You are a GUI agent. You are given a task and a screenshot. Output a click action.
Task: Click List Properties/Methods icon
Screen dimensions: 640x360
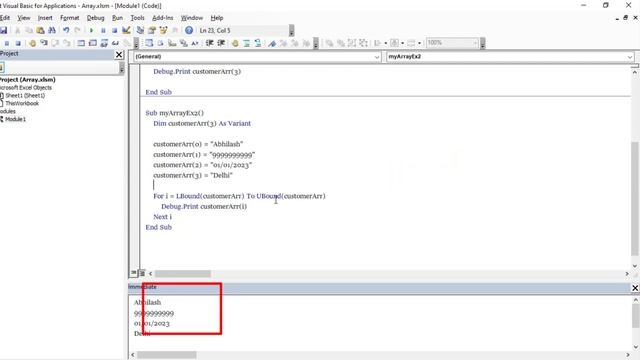pos(149,43)
